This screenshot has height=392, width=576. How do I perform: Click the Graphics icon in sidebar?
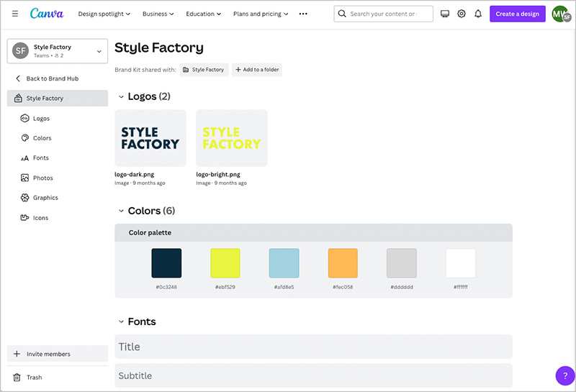[x=24, y=198]
